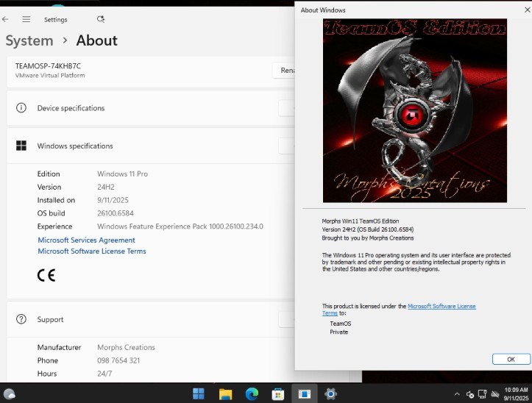Open the clock showing 10:09 AM

click(x=516, y=394)
